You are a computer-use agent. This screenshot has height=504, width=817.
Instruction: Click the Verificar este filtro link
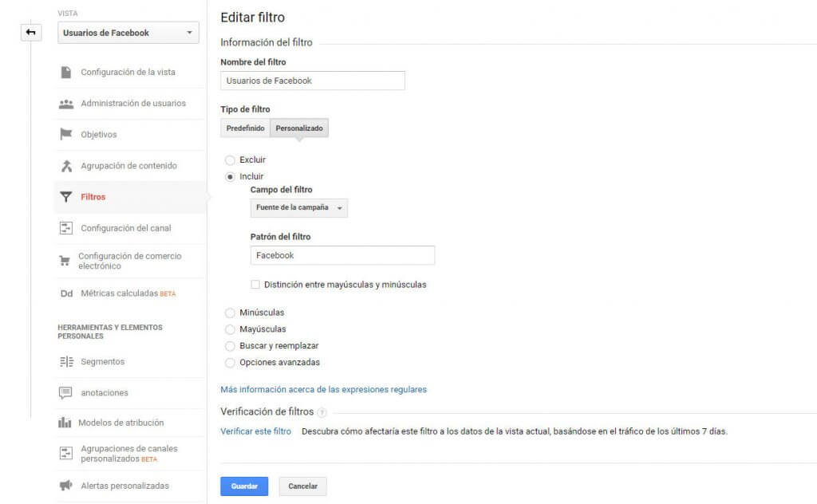255,431
